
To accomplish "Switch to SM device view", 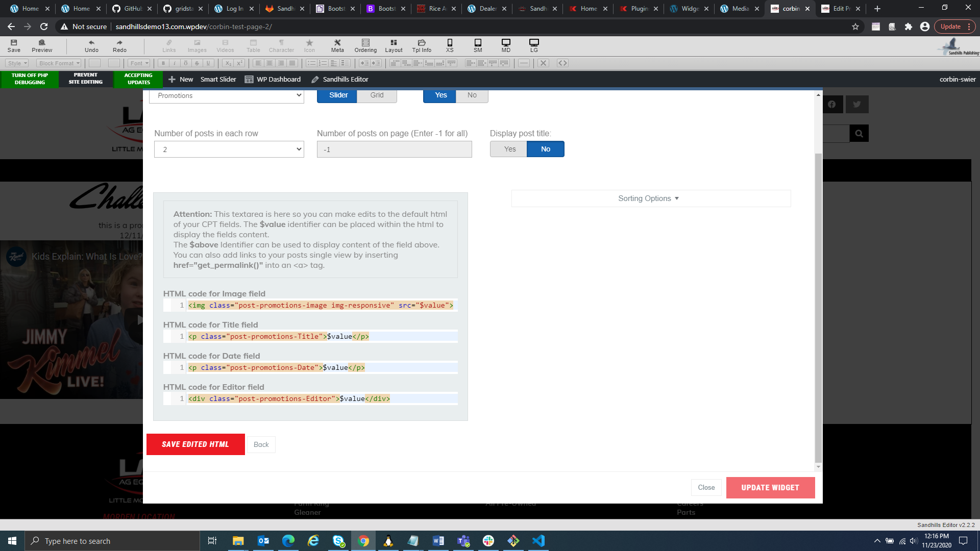I will click(x=478, y=45).
